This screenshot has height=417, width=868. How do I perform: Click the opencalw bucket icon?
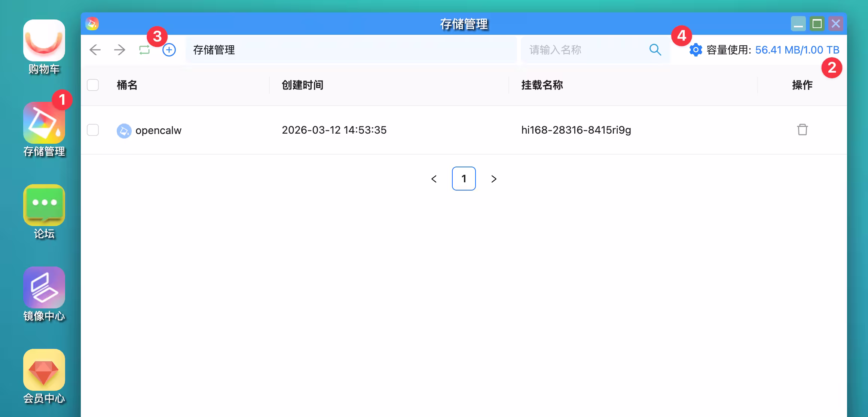123,130
